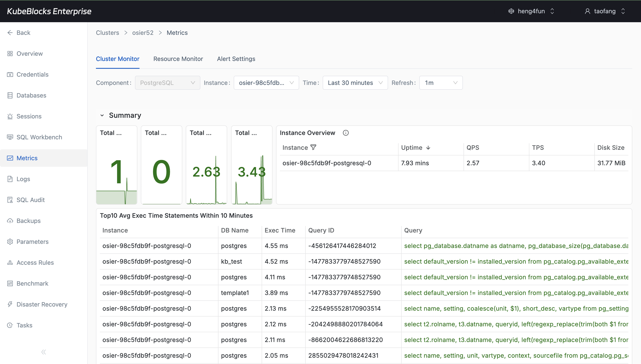The width and height of the screenshot is (641, 364).
Task: Toggle Uptime column sort order
Action: 428,148
